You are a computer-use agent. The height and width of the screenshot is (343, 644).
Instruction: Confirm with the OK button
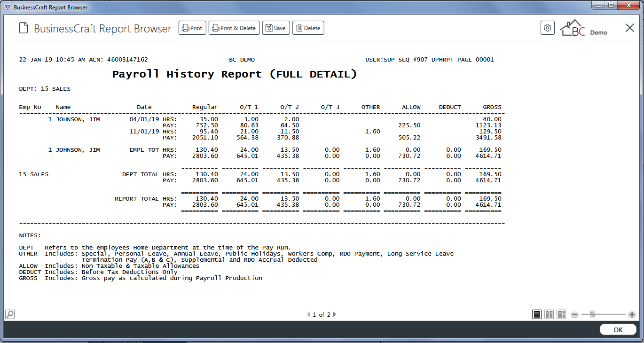618,330
